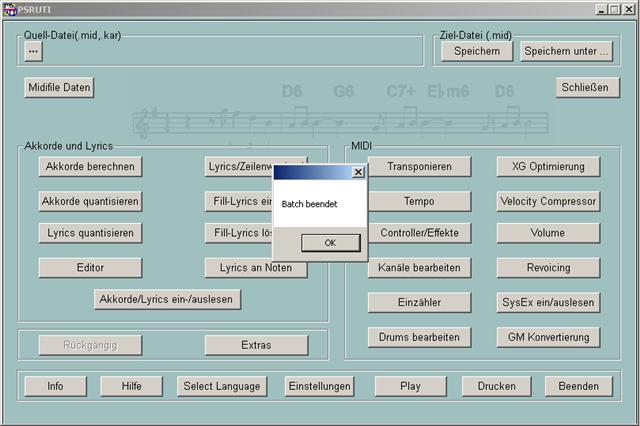The height and width of the screenshot is (426, 640).
Task: Close the Batch beendet dialog with X
Action: click(x=358, y=172)
